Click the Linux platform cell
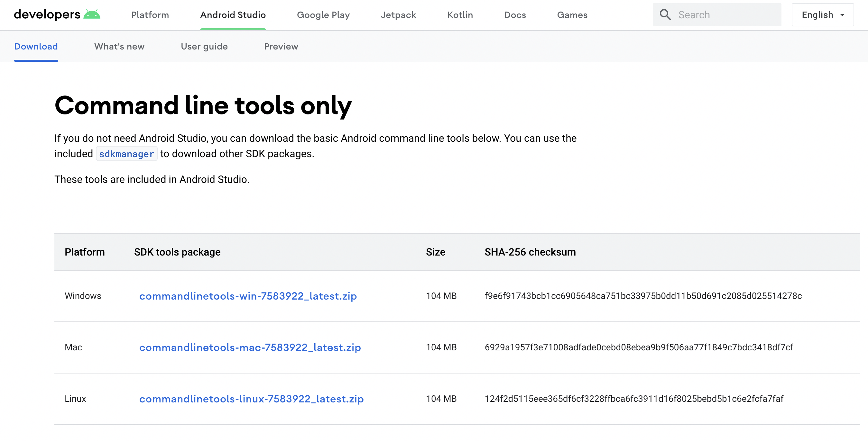This screenshot has height=441, width=868. pos(76,399)
